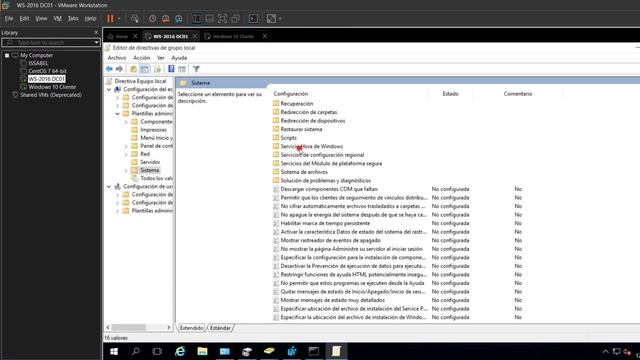
Task: Open the VMware Tabs menu
Action: (x=73, y=18)
